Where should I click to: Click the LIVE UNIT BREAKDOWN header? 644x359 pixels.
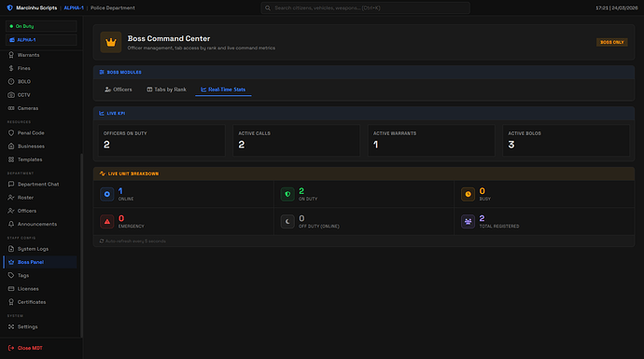364,173
